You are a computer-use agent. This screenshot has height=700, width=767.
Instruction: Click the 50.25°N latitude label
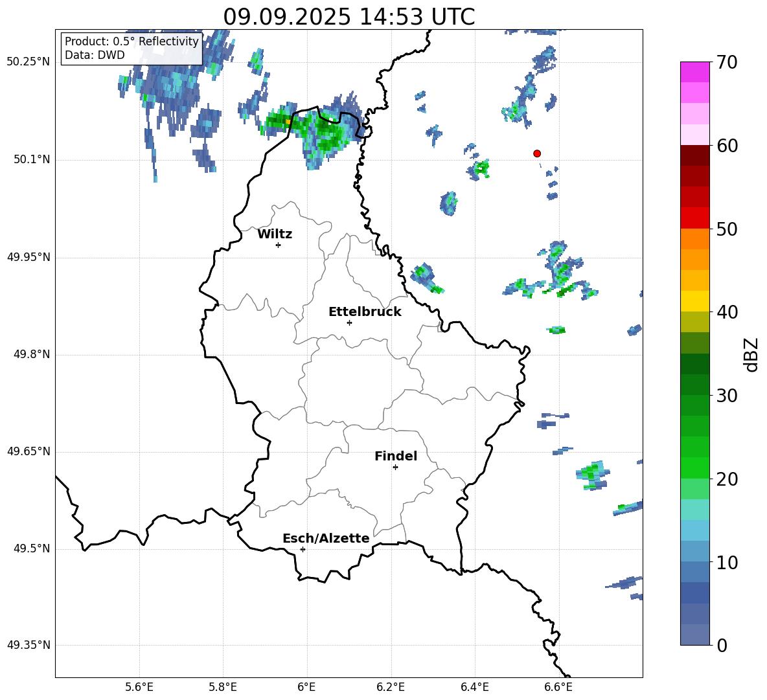point(28,62)
